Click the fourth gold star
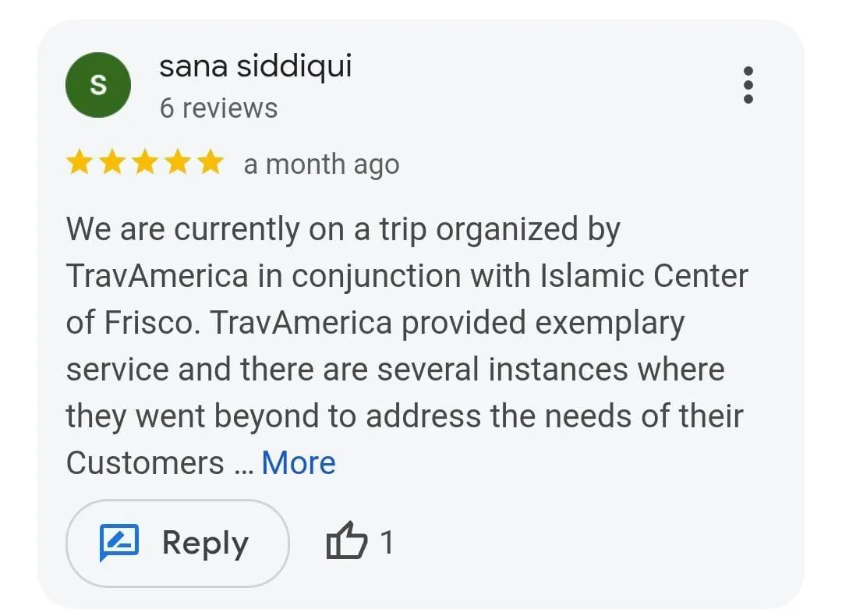Screen dimensions: 842x616 [x=177, y=162]
